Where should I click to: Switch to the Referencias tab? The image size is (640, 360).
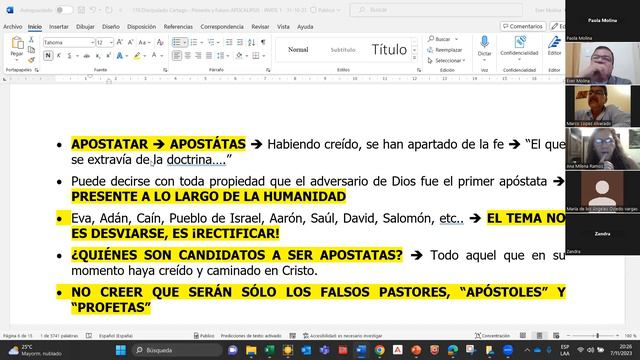click(178, 27)
